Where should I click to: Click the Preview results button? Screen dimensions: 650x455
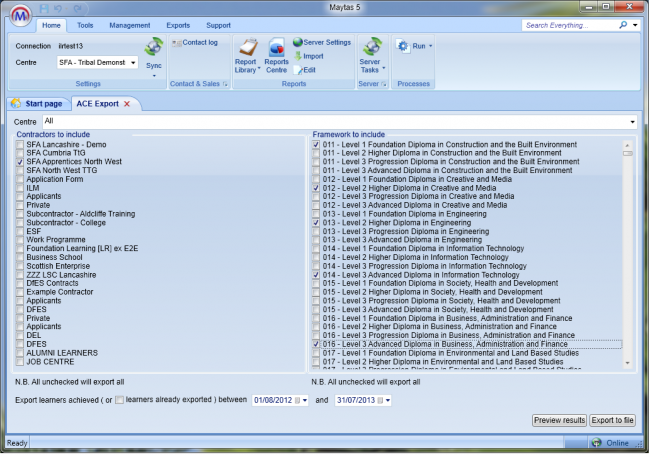559,420
